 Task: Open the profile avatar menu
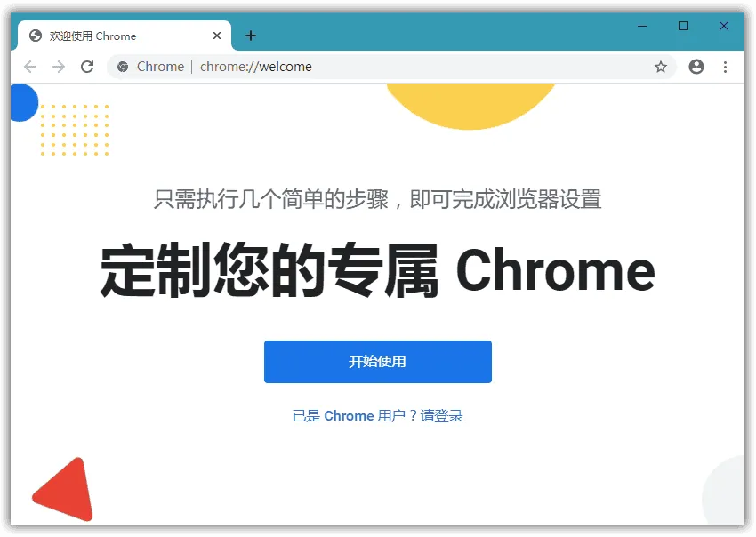pyautogui.click(x=696, y=67)
